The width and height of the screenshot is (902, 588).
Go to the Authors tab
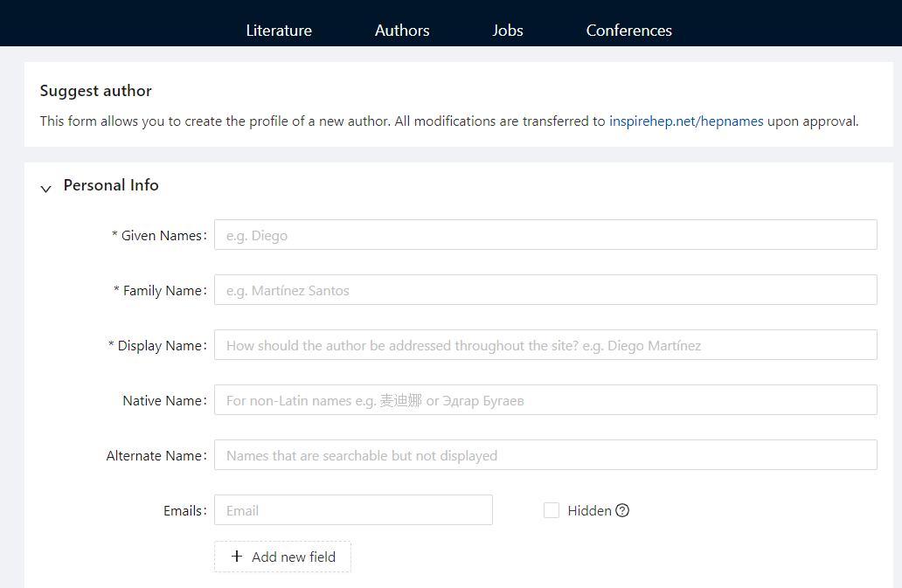(x=402, y=31)
